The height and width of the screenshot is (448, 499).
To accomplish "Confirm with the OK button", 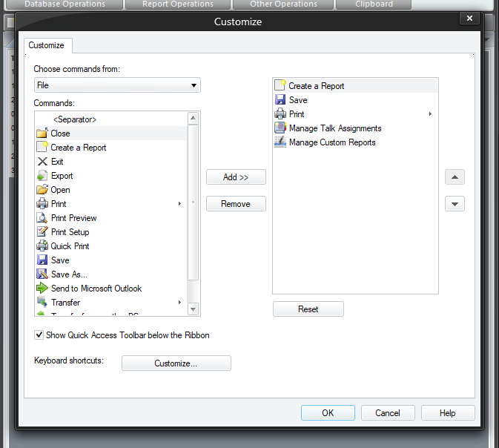I will (328, 413).
